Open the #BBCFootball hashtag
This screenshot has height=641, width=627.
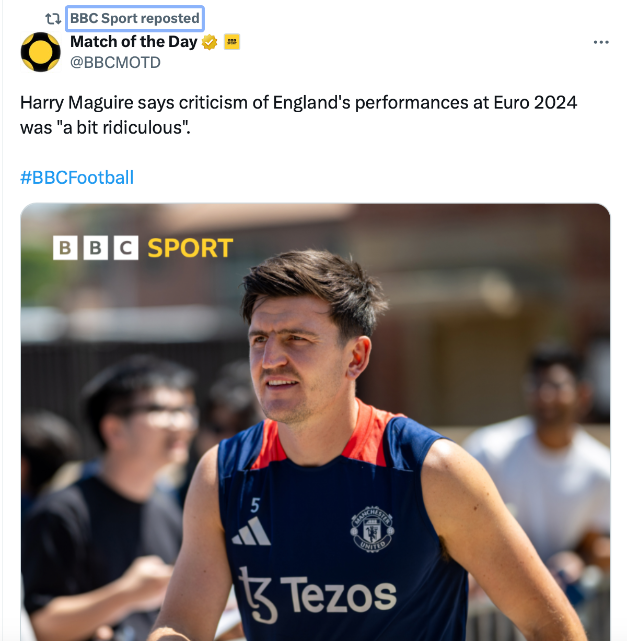click(x=77, y=178)
